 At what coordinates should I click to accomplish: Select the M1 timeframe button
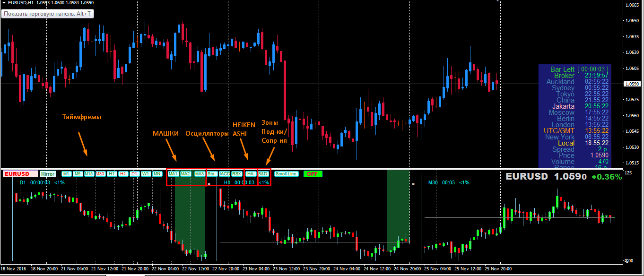click(67, 174)
